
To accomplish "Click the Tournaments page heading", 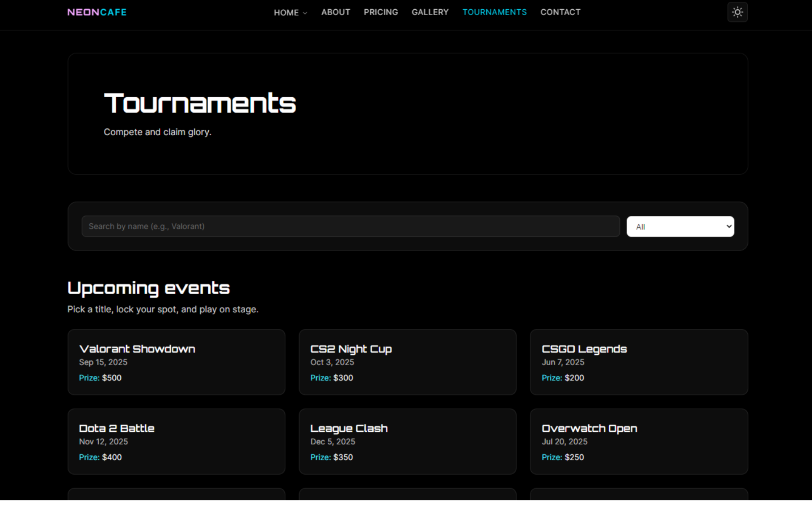I will [x=200, y=103].
